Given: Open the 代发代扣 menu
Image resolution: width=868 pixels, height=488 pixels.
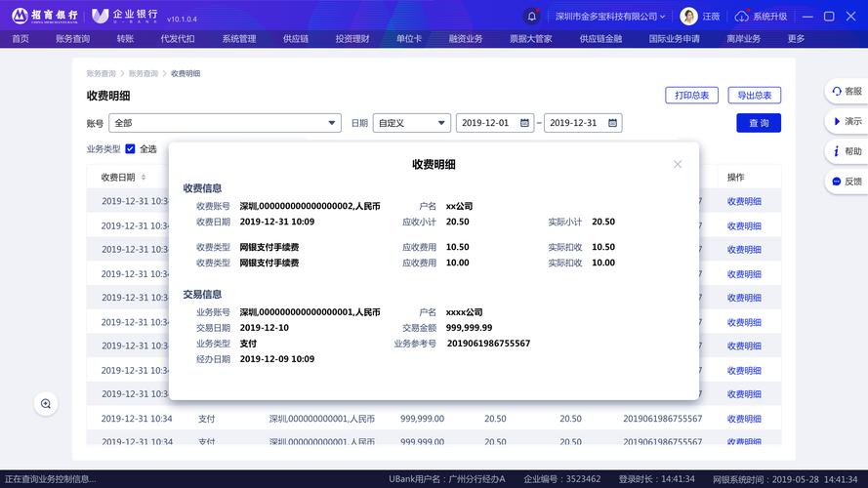Looking at the screenshot, I should [x=177, y=39].
